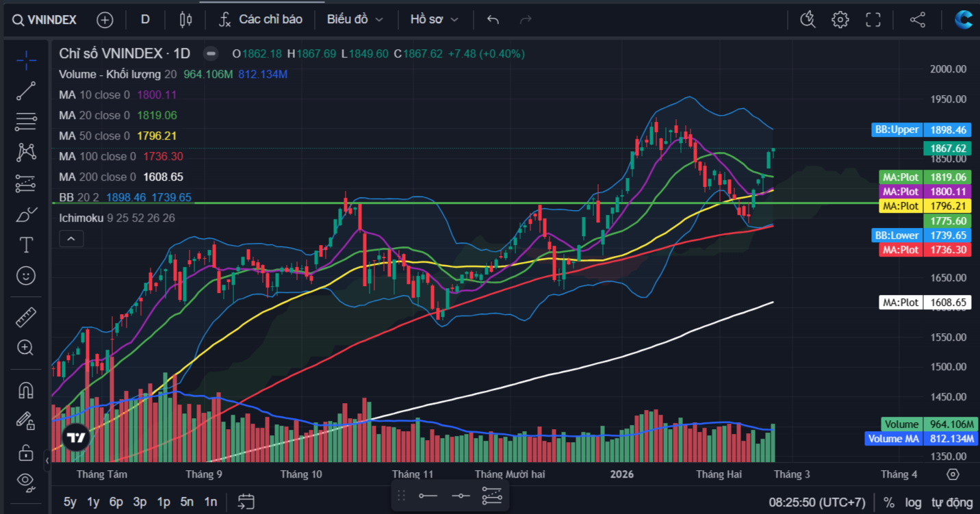This screenshot has height=514, width=980.
Task: Toggle visibility of all drawings
Action: pos(26,480)
